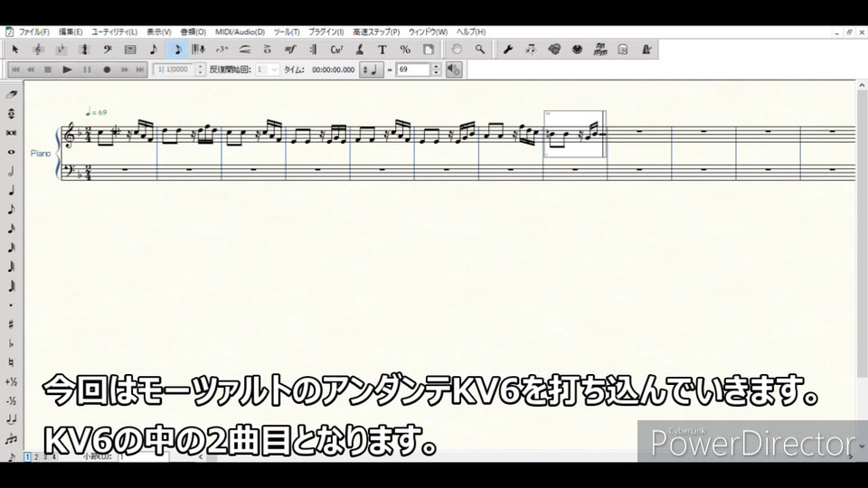Pick the eraser in the entry palette

[11, 95]
